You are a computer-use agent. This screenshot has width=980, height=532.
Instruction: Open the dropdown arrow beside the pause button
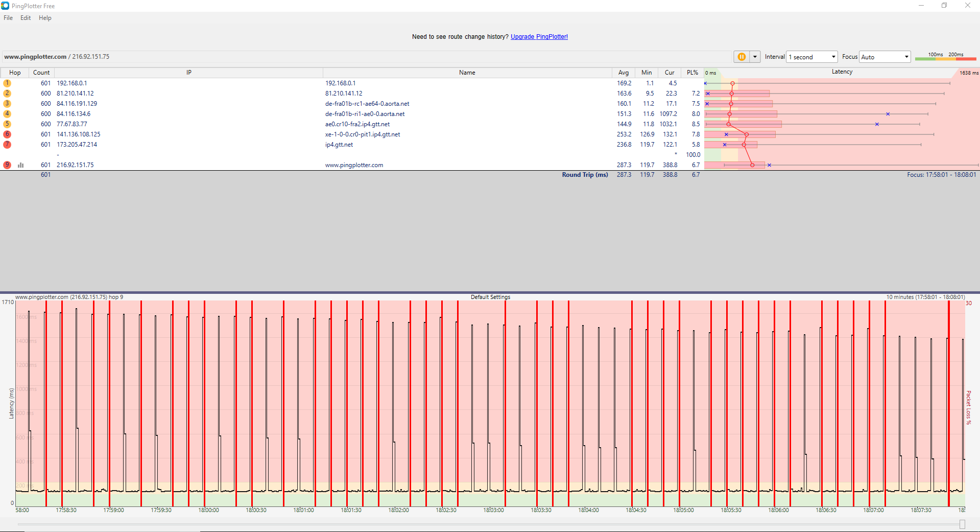[x=755, y=57]
